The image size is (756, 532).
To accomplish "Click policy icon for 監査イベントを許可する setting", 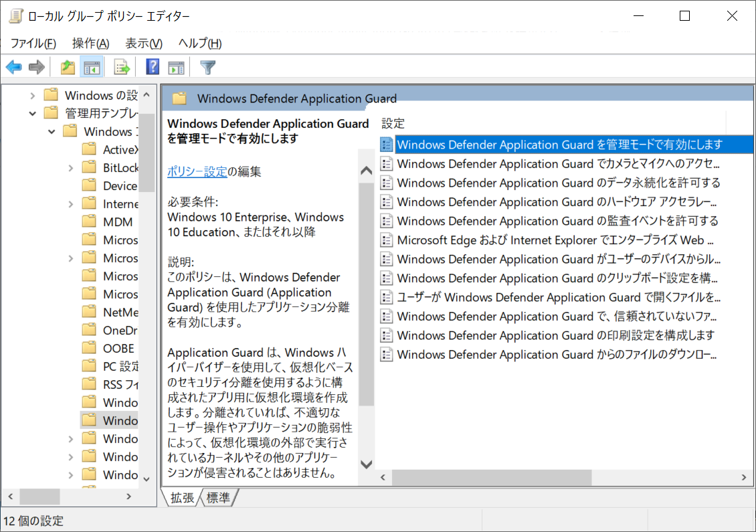I will (386, 221).
